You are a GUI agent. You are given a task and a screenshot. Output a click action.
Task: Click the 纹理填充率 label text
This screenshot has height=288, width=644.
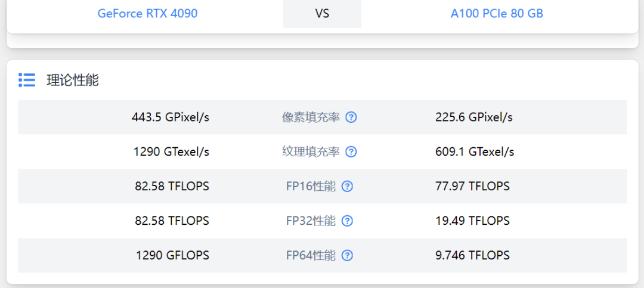(x=311, y=152)
